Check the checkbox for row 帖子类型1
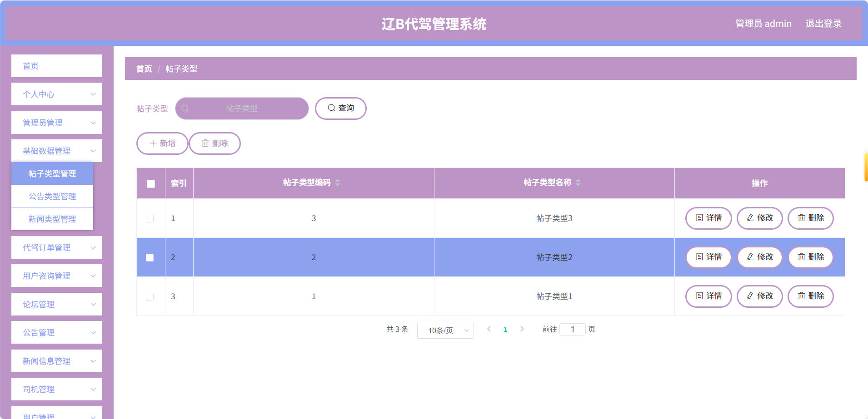 pos(150,296)
